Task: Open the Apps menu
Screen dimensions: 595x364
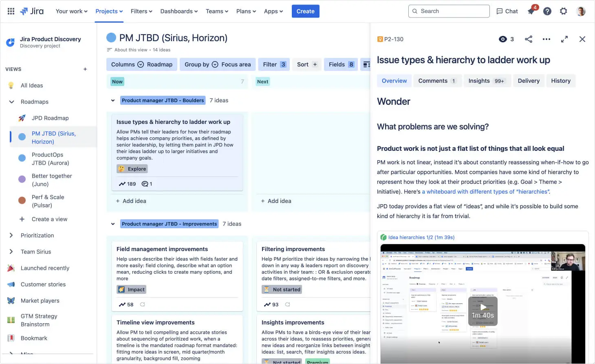Action: pos(273,11)
